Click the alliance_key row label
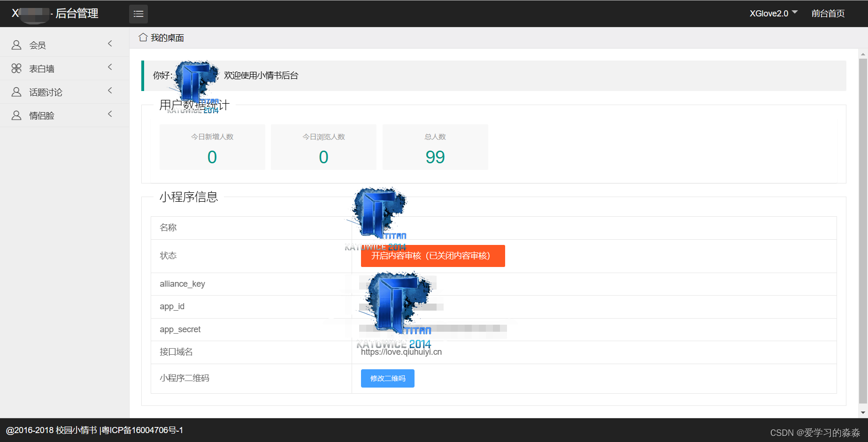The image size is (868, 442). coord(182,284)
